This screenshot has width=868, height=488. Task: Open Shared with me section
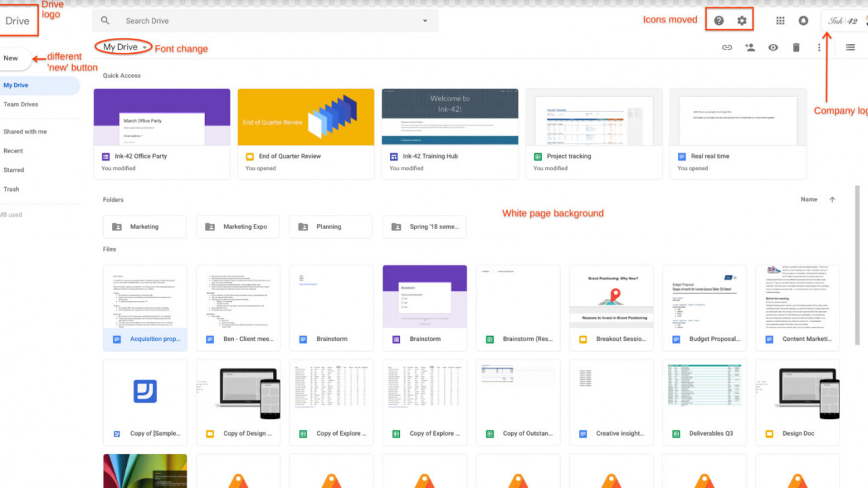point(25,131)
